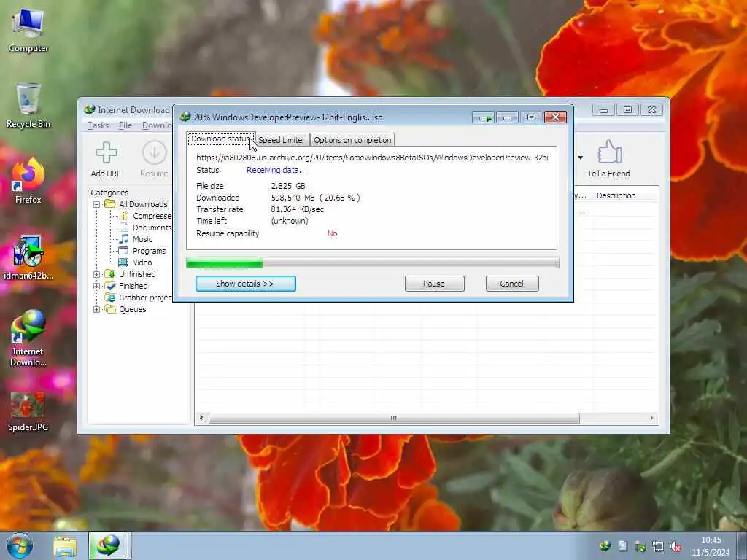Select the Compressed category folder
The width and height of the screenshot is (747, 560).
152,216
